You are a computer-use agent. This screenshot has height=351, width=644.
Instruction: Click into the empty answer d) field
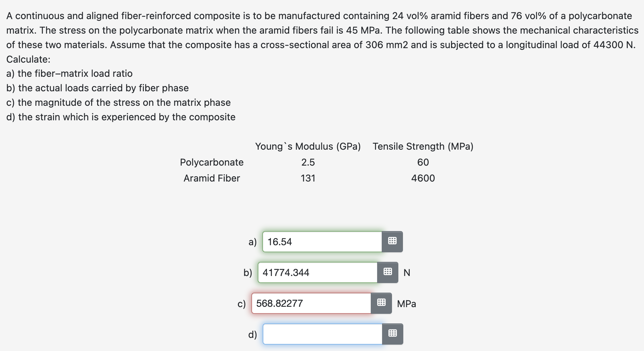click(323, 334)
